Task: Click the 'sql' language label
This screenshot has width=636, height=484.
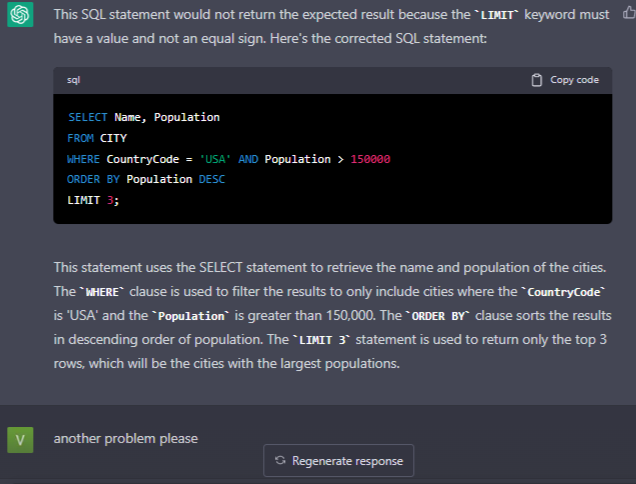Action: pyautogui.click(x=73, y=80)
